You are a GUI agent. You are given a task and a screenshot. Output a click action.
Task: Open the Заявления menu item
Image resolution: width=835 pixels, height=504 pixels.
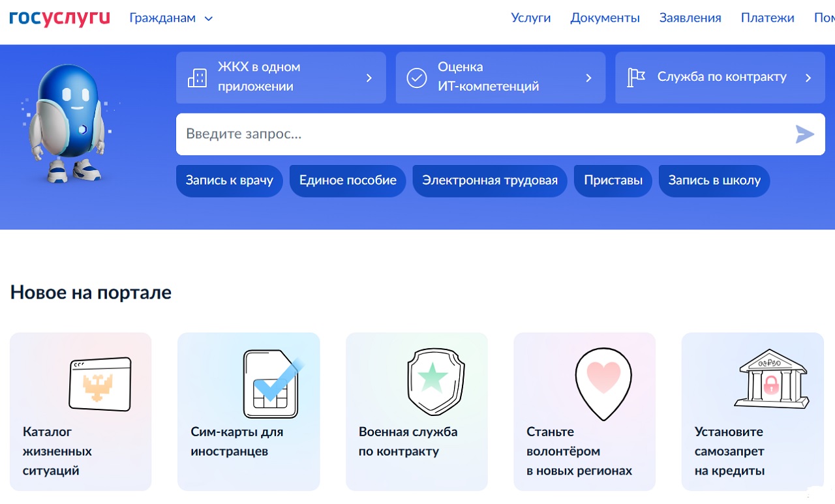(690, 18)
